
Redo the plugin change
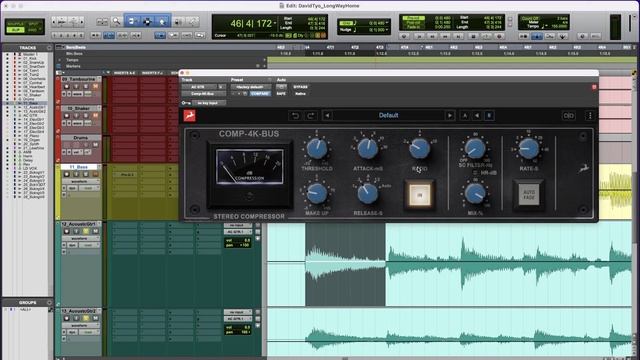[311, 116]
